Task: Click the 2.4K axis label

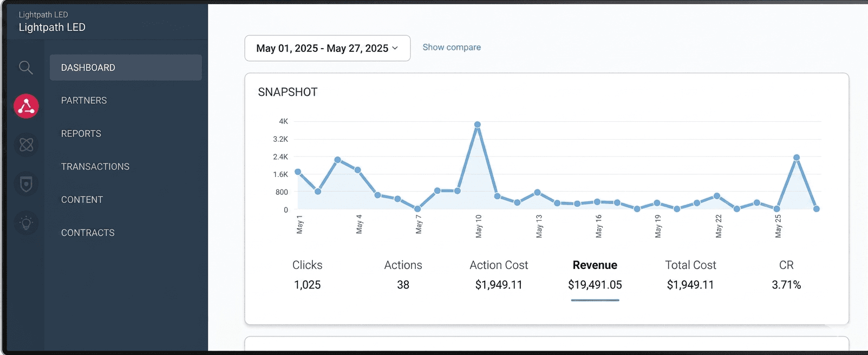Action: point(280,157)
